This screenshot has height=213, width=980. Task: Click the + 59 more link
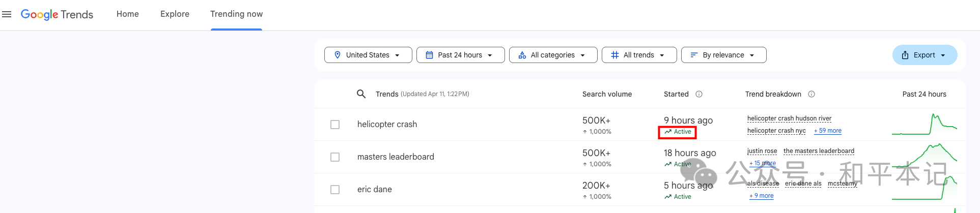pyautogui.click(x=828, y=131)
